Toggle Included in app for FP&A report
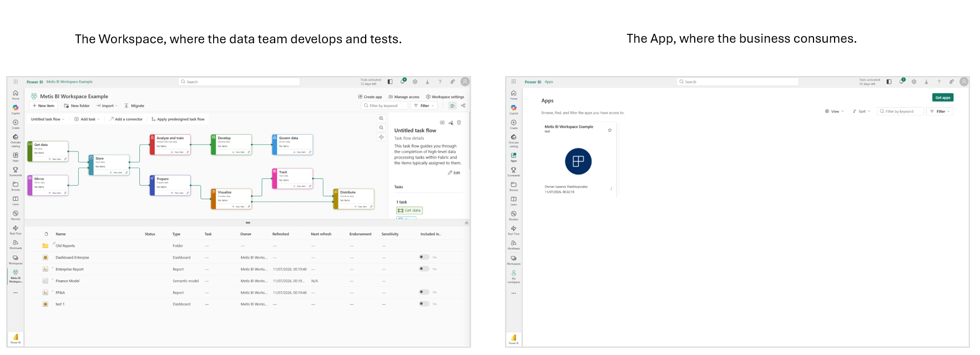 click(424, 292)
